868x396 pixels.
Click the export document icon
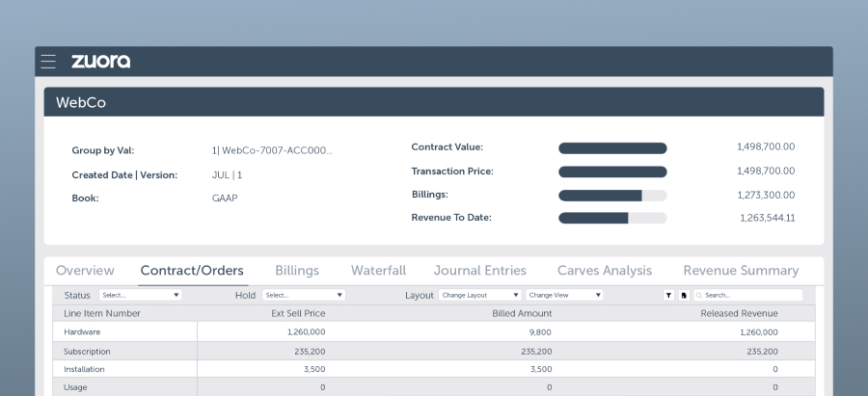[683, 295]
